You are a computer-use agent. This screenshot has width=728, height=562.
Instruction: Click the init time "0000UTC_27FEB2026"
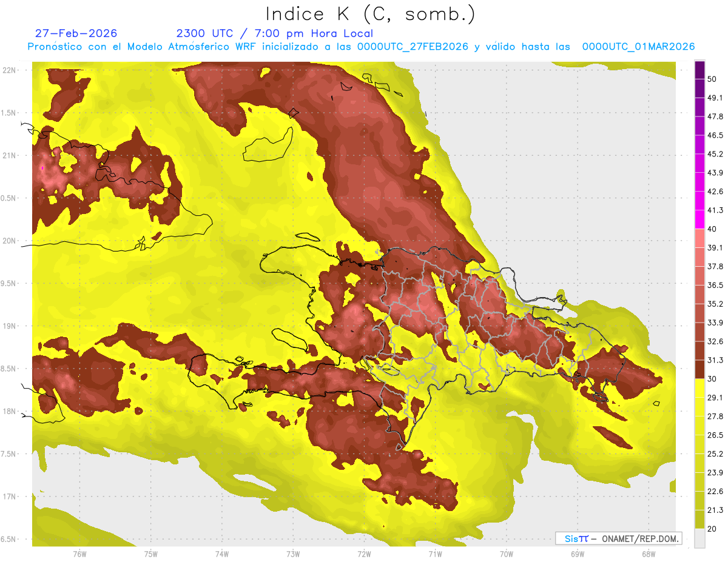[x=413, y=47]
